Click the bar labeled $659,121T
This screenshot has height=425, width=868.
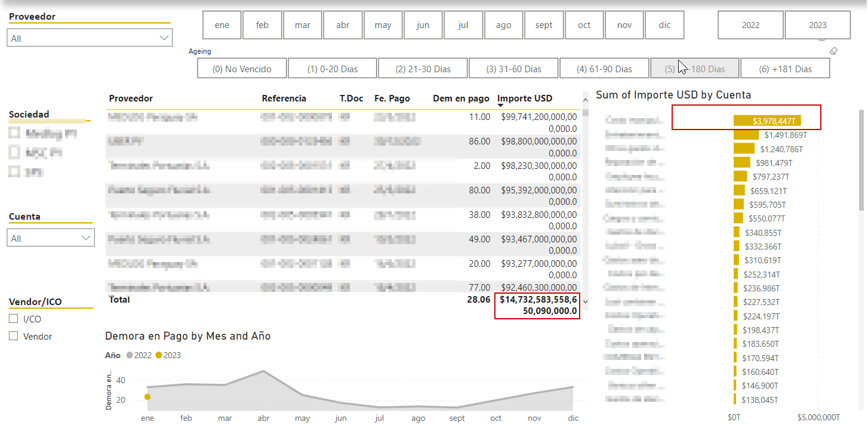coord(739,190)
